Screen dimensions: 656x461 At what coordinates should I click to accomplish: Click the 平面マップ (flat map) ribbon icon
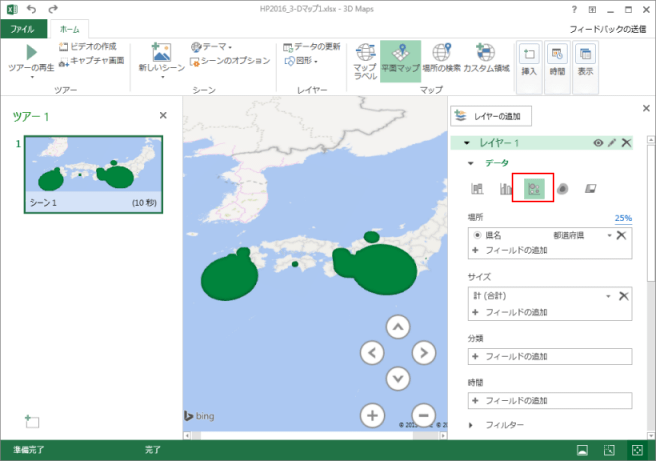[400, 61]
